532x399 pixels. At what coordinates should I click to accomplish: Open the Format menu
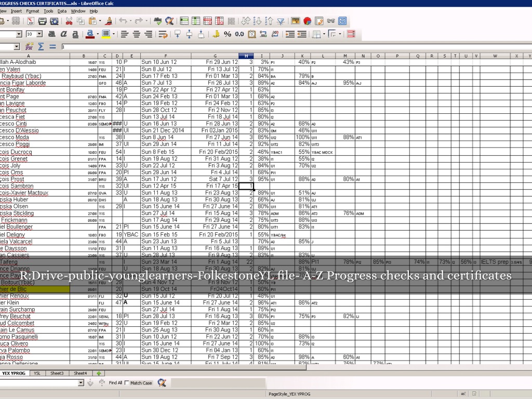(x=33, y=11)
